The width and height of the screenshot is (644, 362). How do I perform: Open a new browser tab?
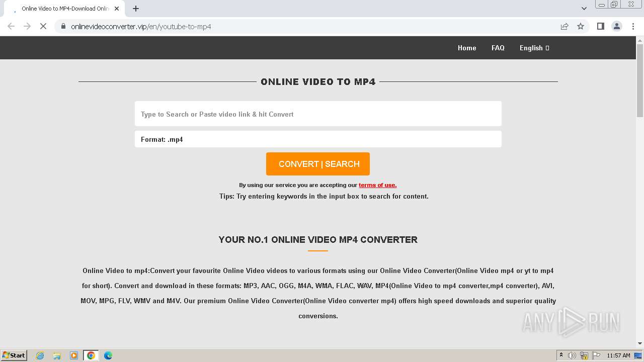pyautogui.click(x=136, y=9)
